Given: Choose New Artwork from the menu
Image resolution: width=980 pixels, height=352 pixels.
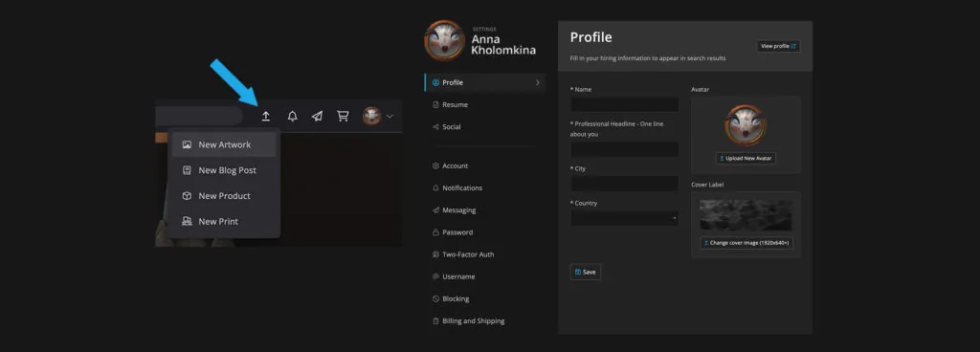Looking at the screenshot, I should [x=224, y=144].
